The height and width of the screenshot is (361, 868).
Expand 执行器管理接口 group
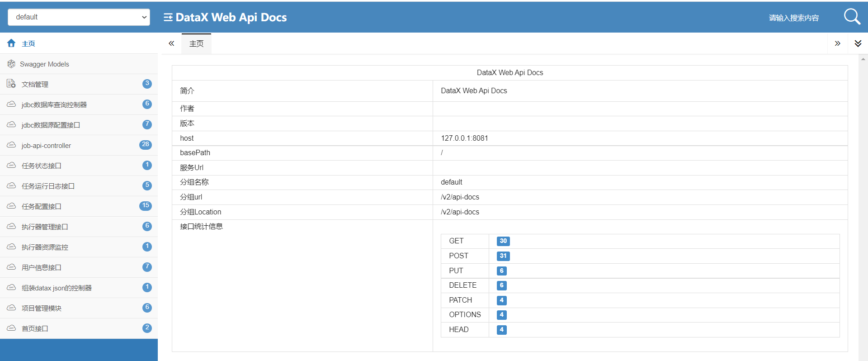[x=79, y=227]
